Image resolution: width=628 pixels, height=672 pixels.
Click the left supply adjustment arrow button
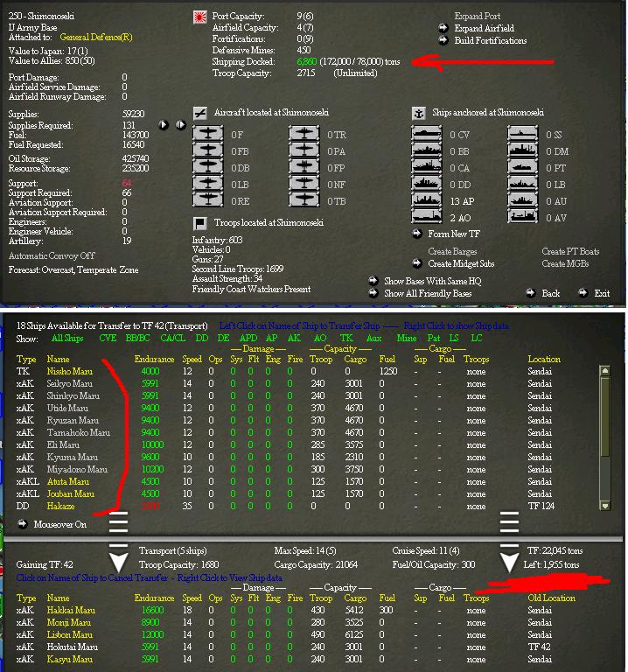[164, 125]
